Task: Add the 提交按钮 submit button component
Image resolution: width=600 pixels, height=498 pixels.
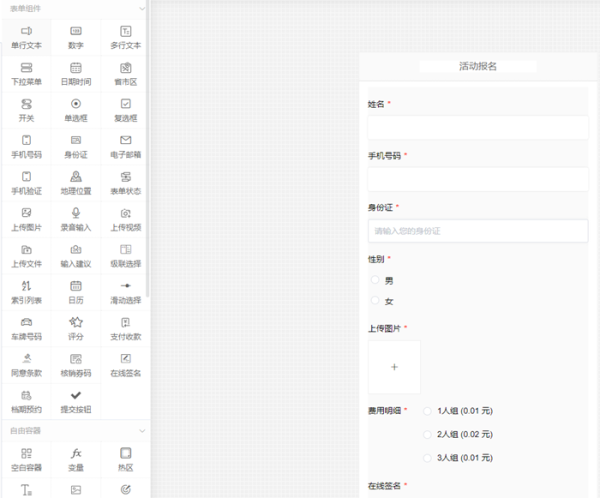Action: coord(76,402)
